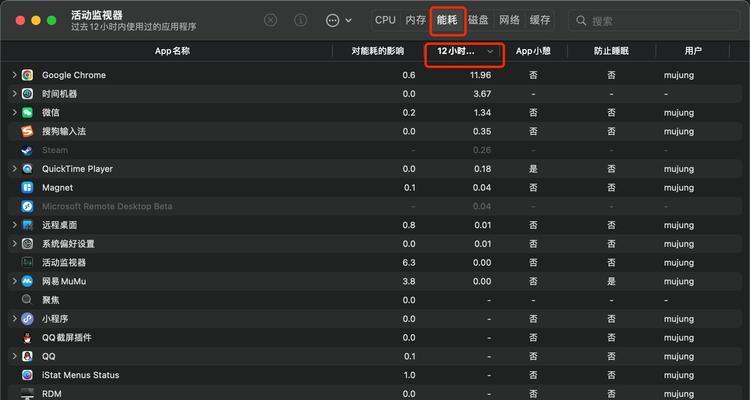Sort by App 名称 column header

click(172, 51)
